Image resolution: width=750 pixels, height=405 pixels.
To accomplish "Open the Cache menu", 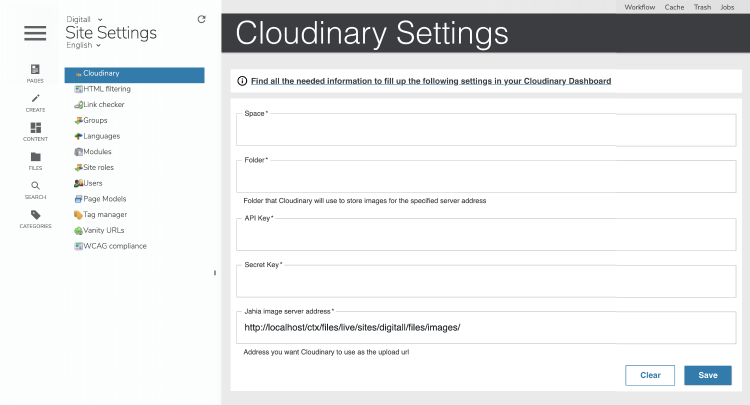I will tap(674, 7).
